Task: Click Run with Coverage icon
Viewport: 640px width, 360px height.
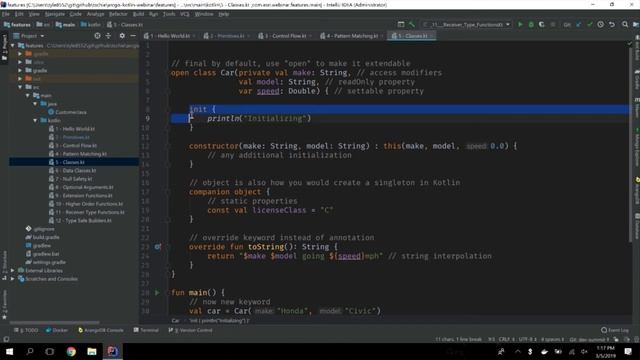Action: (x=542, y=24)
